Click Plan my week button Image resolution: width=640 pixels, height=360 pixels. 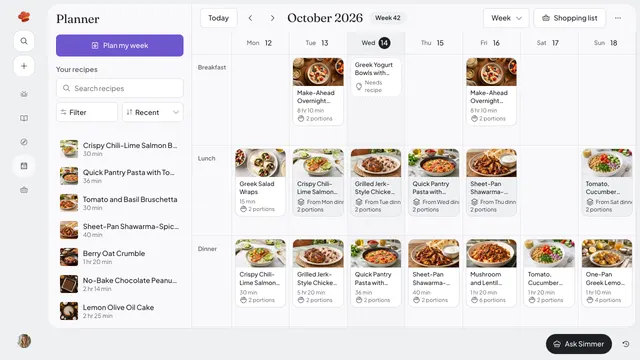(120, 45)
